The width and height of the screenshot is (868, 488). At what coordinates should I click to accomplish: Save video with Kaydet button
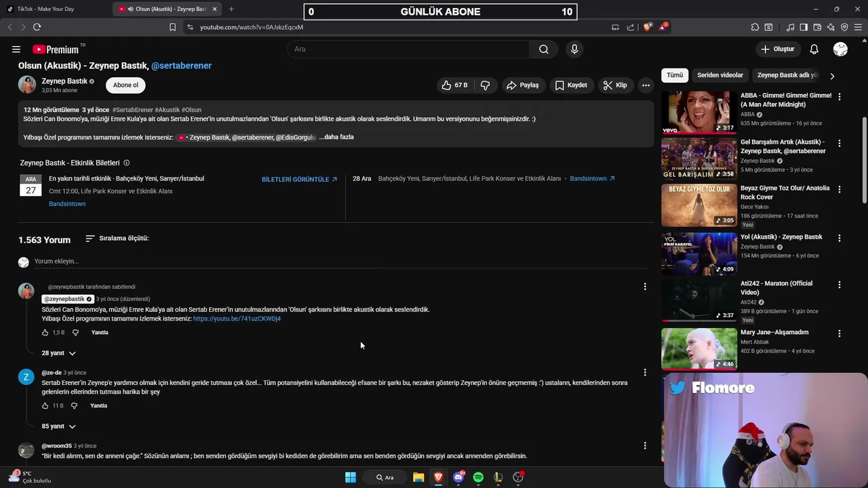coord(571,85)
